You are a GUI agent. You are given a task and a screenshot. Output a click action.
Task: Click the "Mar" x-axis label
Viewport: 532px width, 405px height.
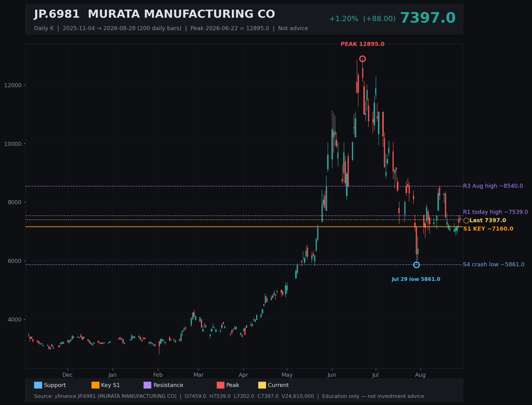click(x=199, y=375)
